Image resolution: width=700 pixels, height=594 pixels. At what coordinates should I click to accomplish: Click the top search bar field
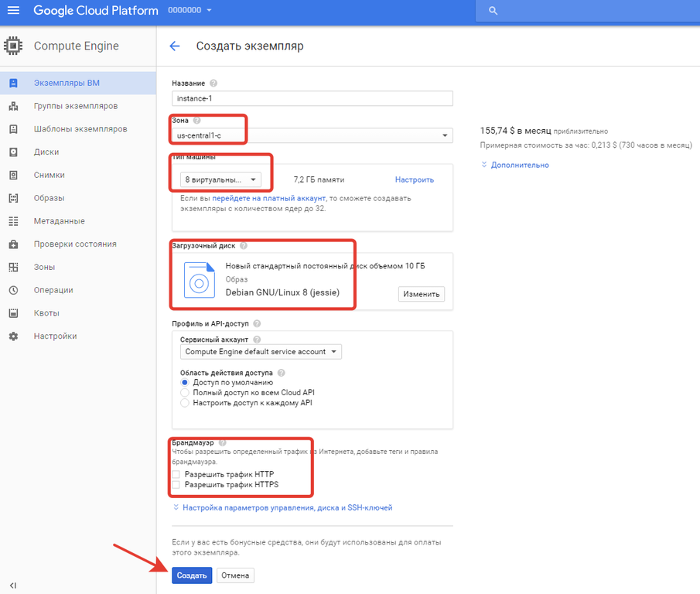(x=588, y=11)
